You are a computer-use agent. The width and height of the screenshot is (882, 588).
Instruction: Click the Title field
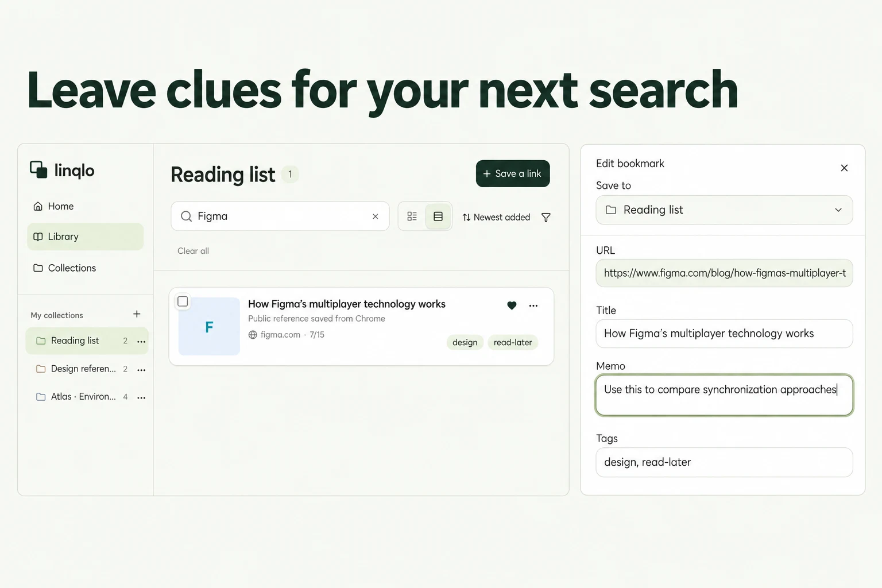tap(724, 334)
